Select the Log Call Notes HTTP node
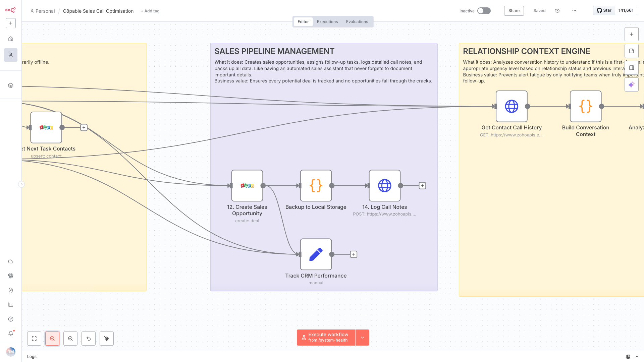 click(385, 186)
